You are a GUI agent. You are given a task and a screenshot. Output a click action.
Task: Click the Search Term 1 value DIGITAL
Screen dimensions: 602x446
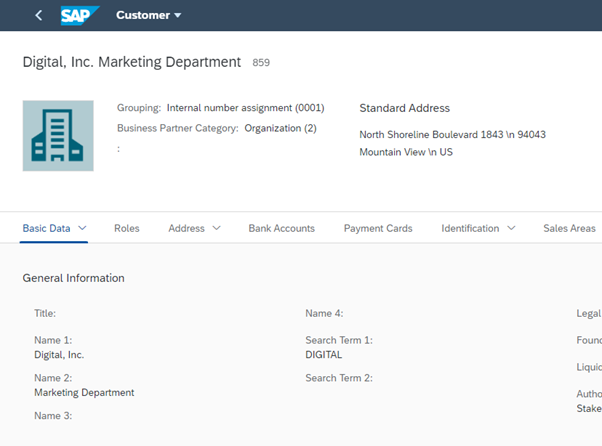(x=323, y=355)
